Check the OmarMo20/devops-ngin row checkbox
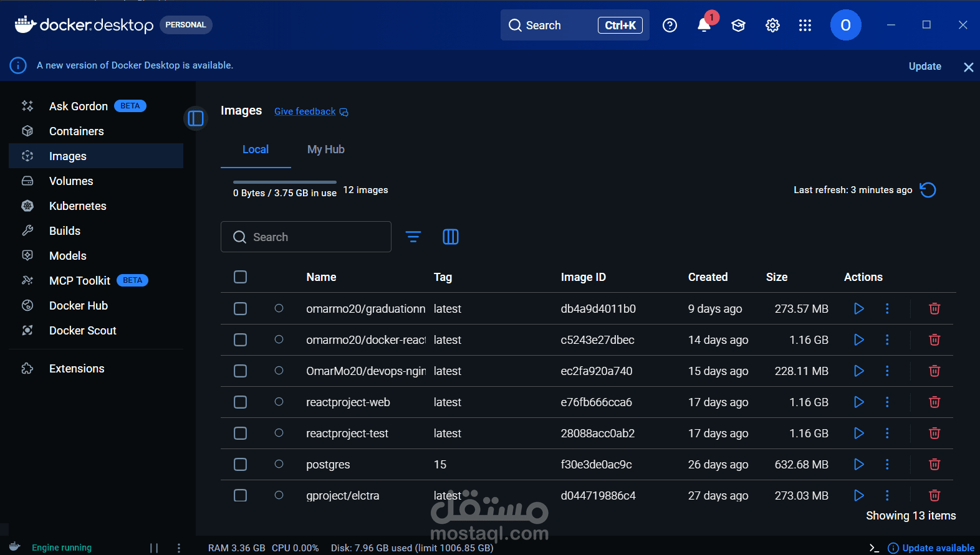The image size is (980, 555). point(240,371)
